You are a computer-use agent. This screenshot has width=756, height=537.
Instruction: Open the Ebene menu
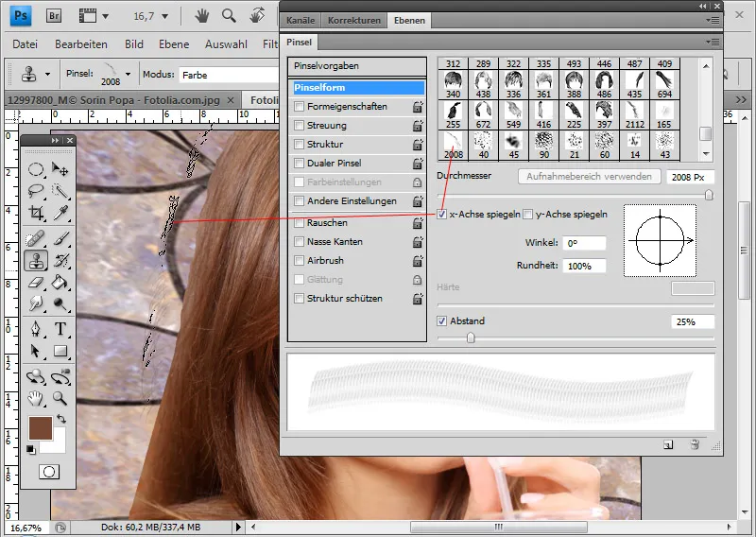174,44
